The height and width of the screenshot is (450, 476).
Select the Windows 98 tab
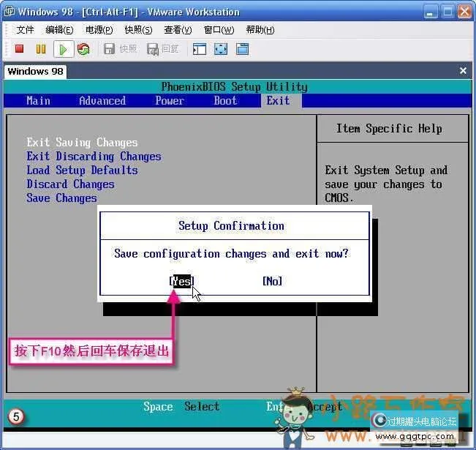pyautogui.click(x=35, y=71)
